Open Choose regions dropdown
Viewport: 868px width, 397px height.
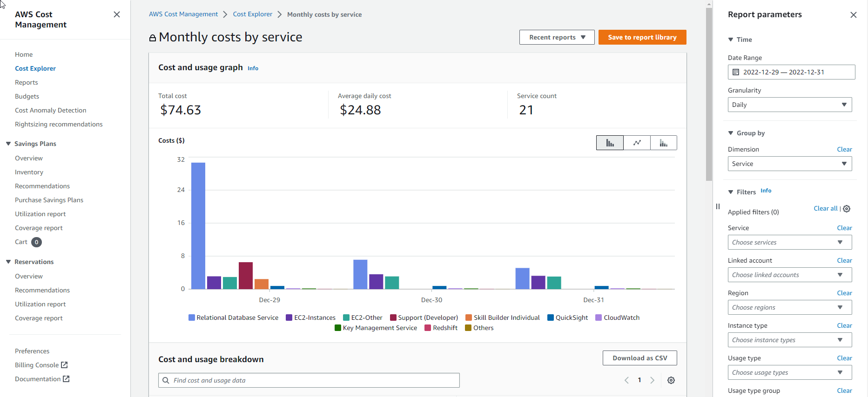pyautogui.click(x=790, y=307)
